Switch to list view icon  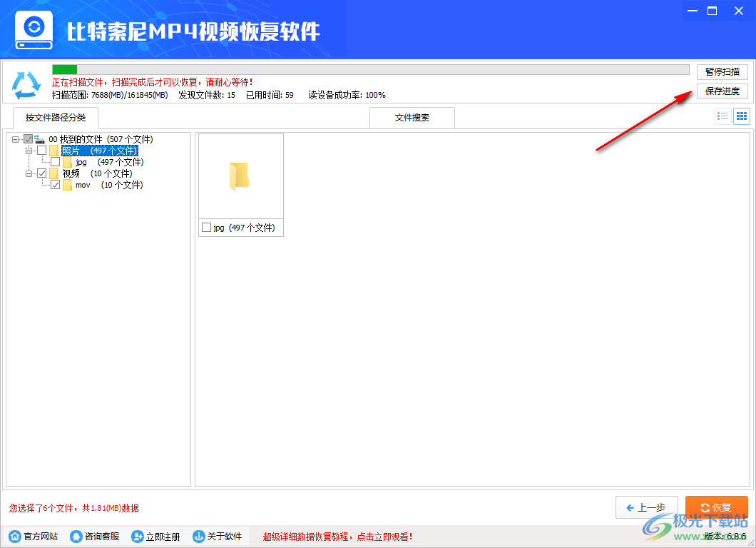point(722,116)
